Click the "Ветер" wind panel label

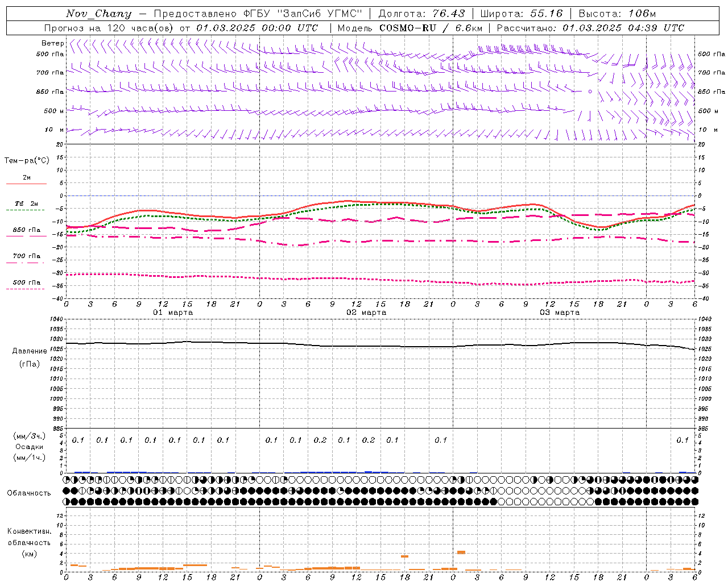[53, 43]
